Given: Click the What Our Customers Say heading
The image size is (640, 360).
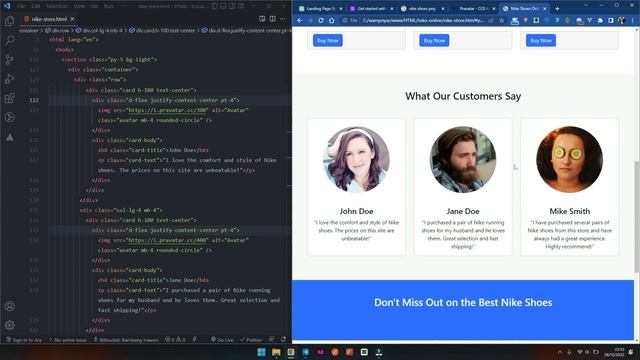Looking at the screenshot, I should (x=463, y=96).
